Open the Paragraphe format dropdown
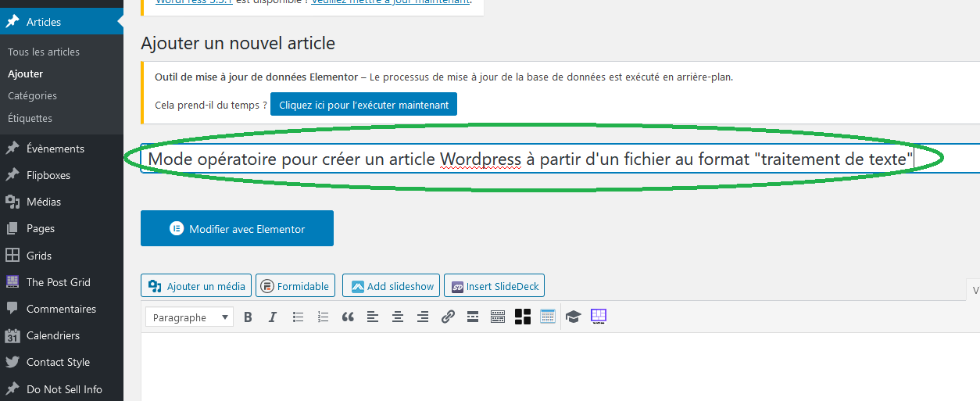The image size is (980, 401). tap(189, 317)
